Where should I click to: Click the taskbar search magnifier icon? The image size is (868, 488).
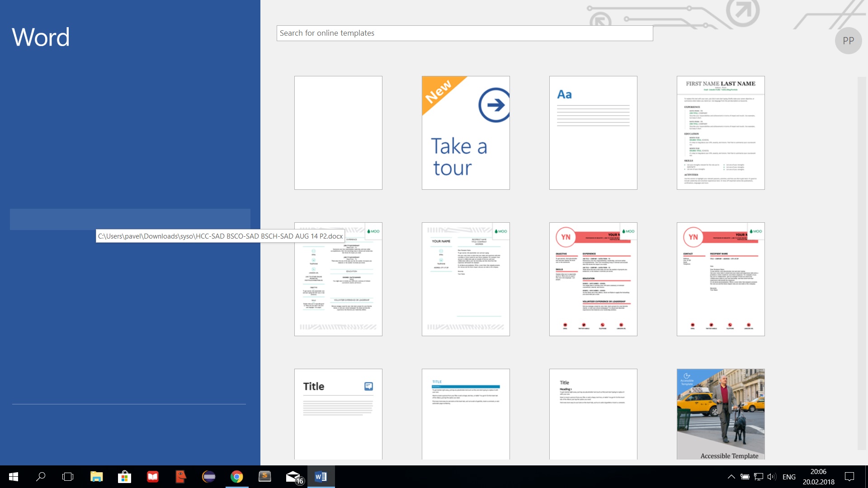pyautogui.click(x=41, y=477)
